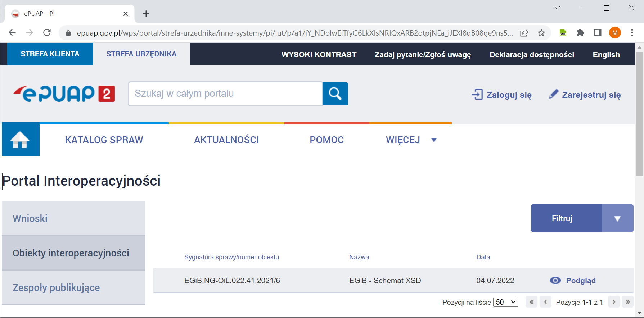644x318 pixels.
Task: Expand the Filtruj dropdown arrow
Action: (617, 218)
